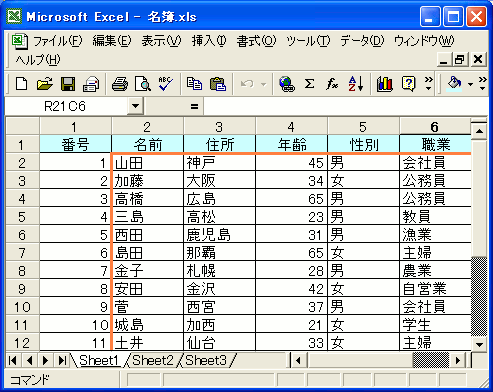Image resolution: width=493 pixels, height=392 pixels.
Task: Click the Undo arrow icon
Action: coord(247,84)
